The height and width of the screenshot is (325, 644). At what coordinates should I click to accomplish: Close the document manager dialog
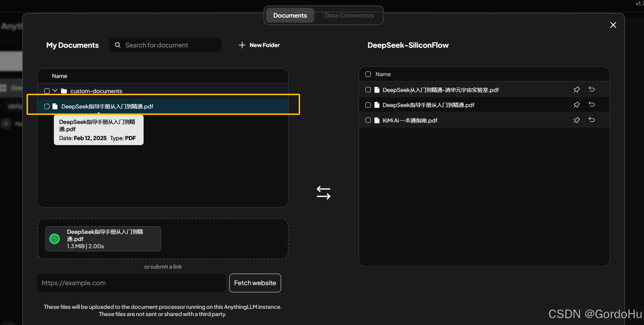[613, 25]
